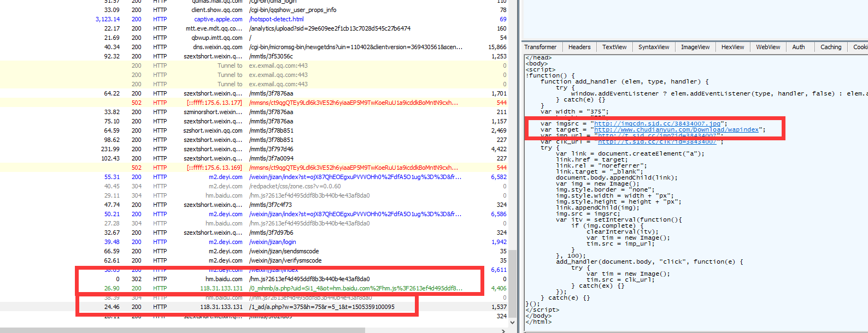
Task: Select the szminorshort.weixin /mmtls/3f7876aa session
Action: point(254,112)
